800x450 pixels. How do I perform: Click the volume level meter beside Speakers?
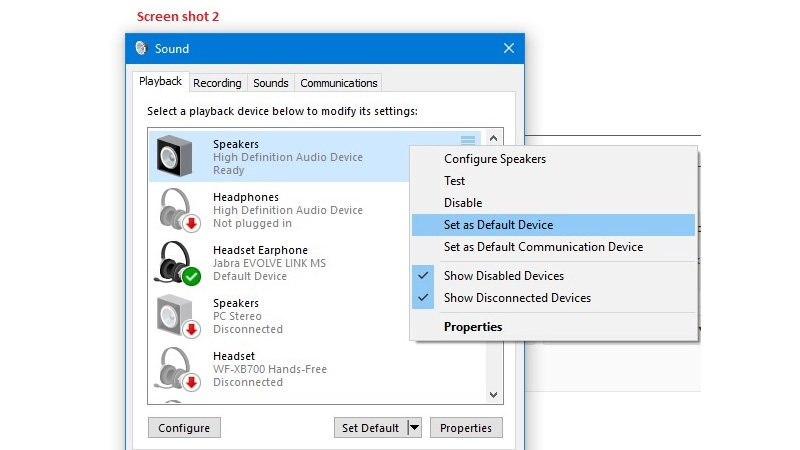[x=468, y=140]
